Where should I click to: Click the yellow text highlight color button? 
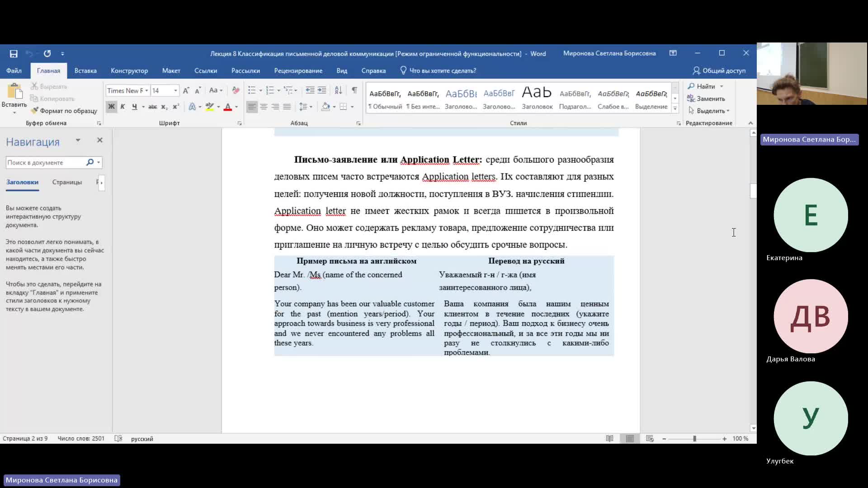coord(209,107)
